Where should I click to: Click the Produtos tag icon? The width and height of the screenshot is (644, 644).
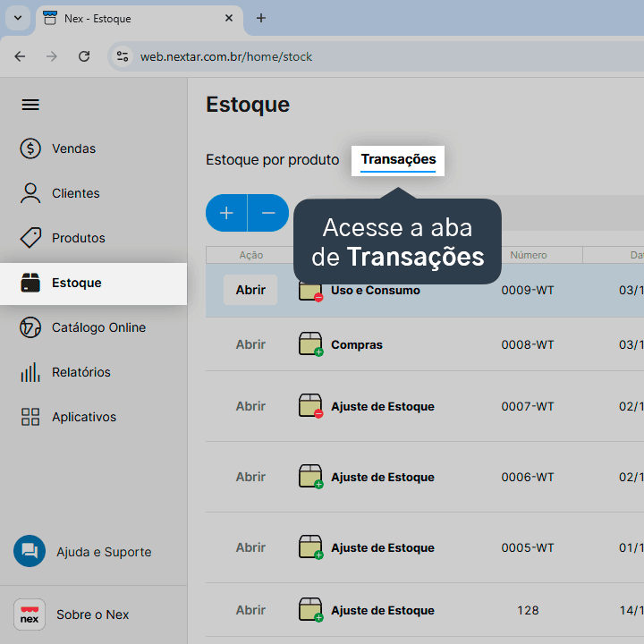tap(30, 238)
